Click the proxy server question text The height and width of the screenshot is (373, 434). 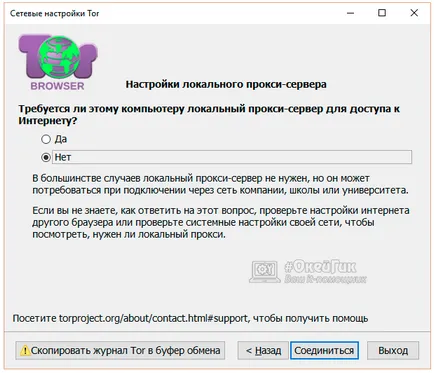click(209, 114)
